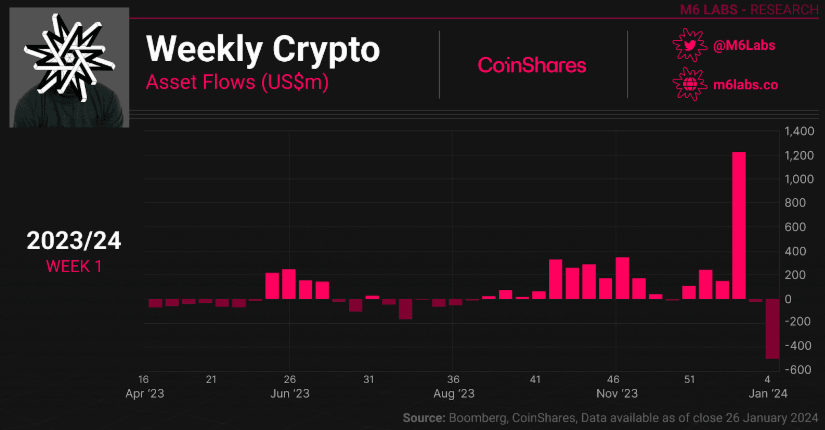Click the Jan '24 x-axis label
This screenshot has height=430, width=825.
[767, 393]
